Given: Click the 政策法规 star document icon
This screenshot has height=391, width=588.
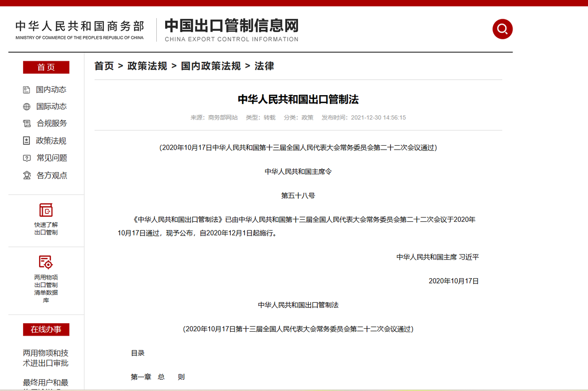Looking at the screenshot, I should 27,141.
